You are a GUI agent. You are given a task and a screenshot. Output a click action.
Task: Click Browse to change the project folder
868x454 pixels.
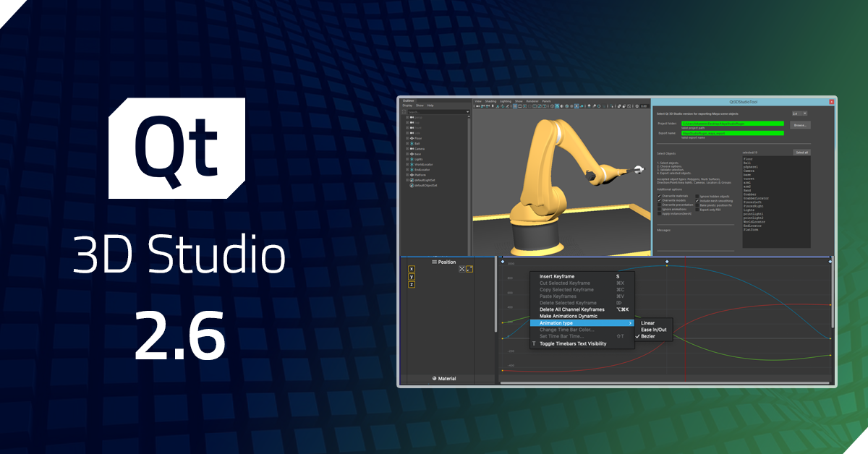pos(801,125)
